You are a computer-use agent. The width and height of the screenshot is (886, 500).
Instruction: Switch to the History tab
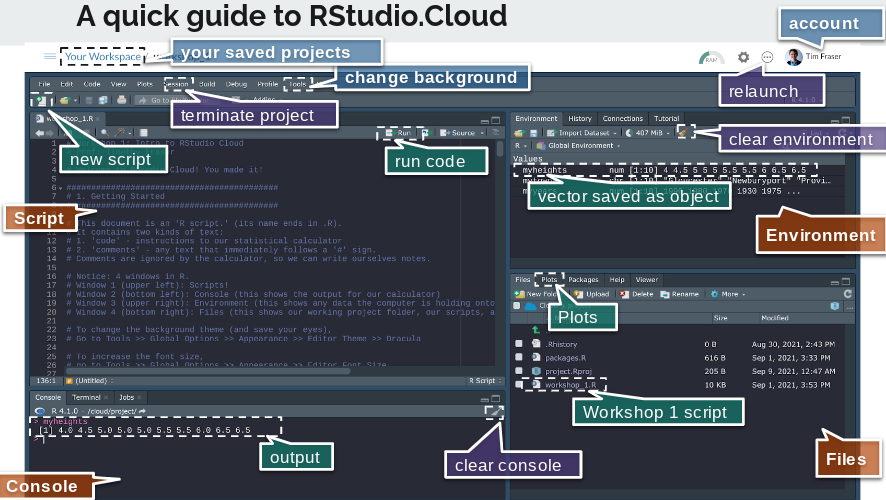(x=580, y=119)
